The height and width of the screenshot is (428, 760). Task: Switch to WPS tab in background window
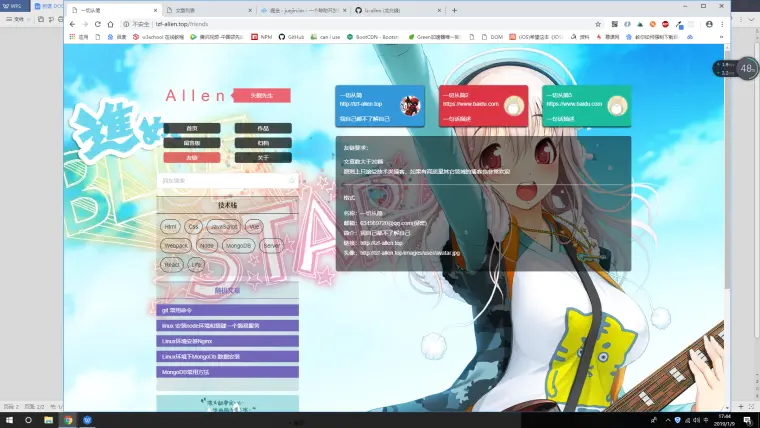click(x=13, y=6)
